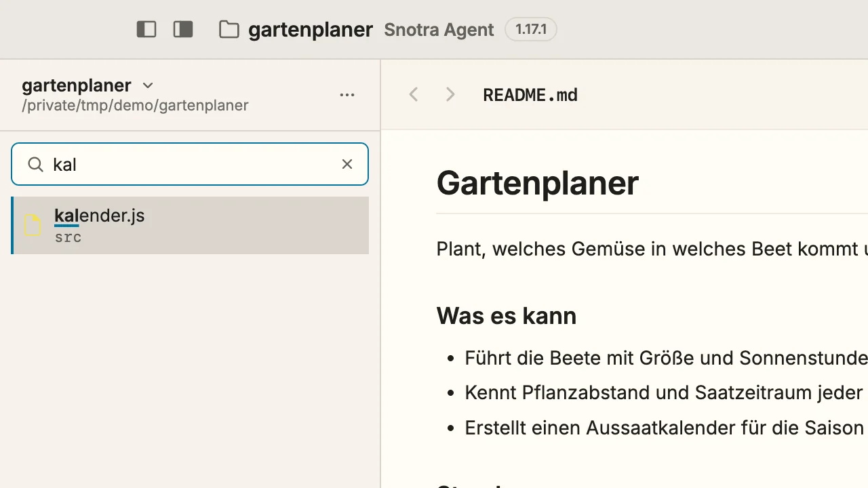
Task: Click the magnifier search icon
Action: [x=35, y=164]
